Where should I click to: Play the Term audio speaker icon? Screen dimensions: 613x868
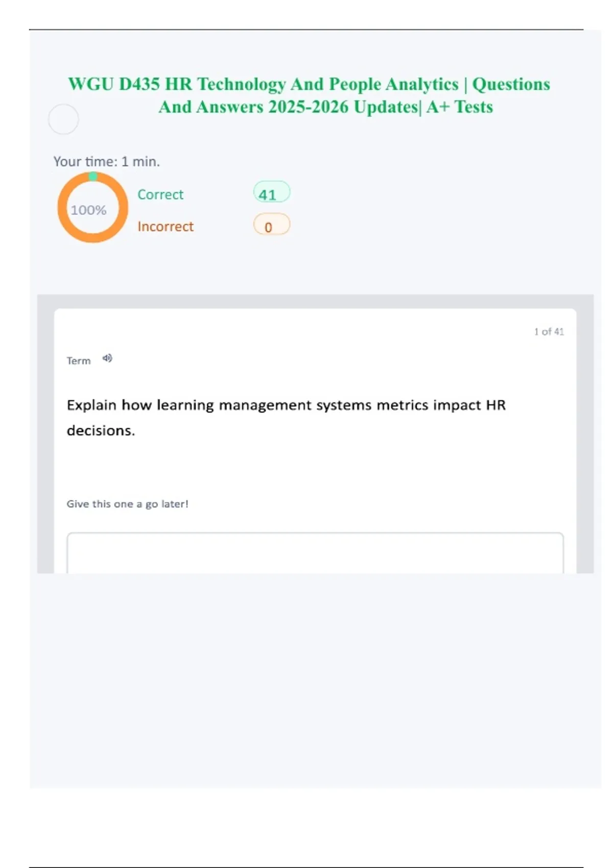(107, 358)
